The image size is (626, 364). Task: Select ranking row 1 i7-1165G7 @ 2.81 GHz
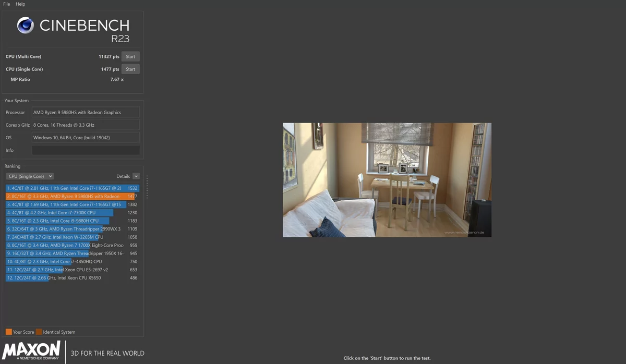(x=73, y=188)
